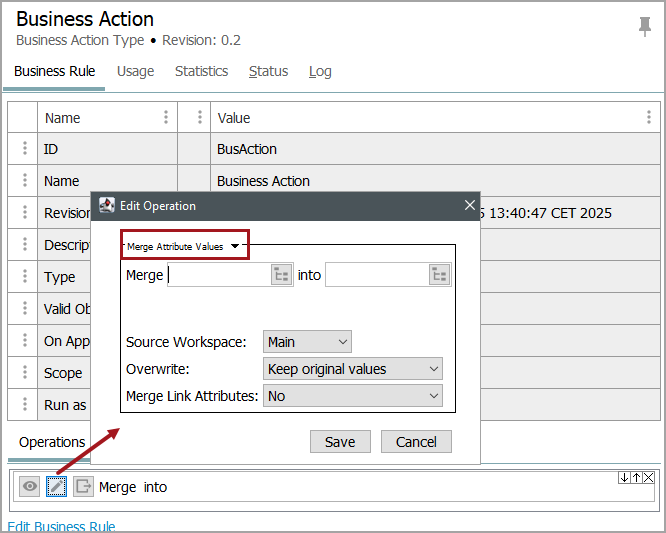Screen dimensions: 666x533
Task: Toggle the eye icon for the operation
Action: (x=31, y=486)
